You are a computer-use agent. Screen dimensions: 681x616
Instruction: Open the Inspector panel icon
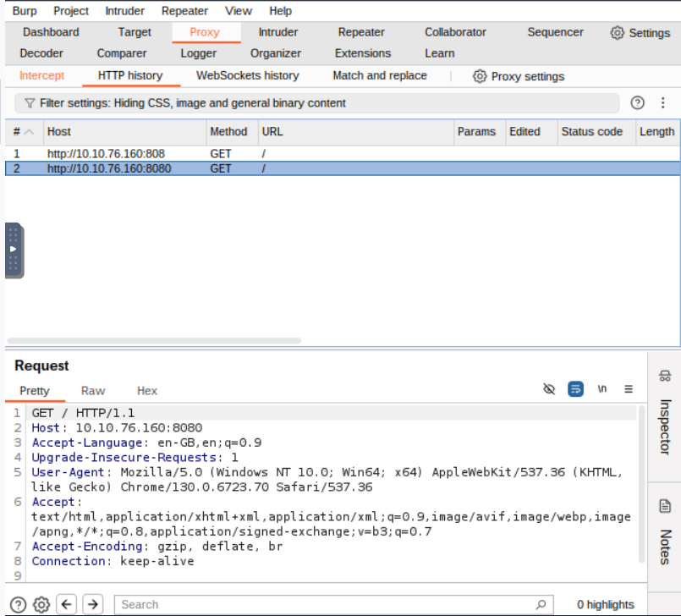(665, 376)
